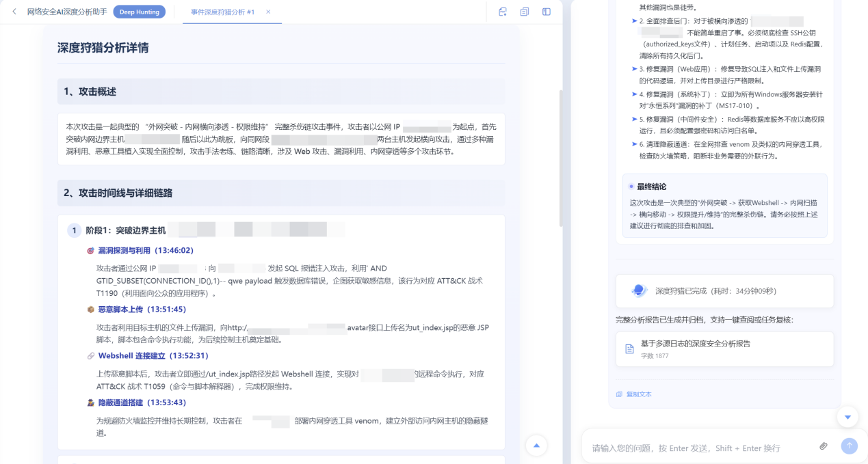Collapse the report with the up arrow button

536,445
